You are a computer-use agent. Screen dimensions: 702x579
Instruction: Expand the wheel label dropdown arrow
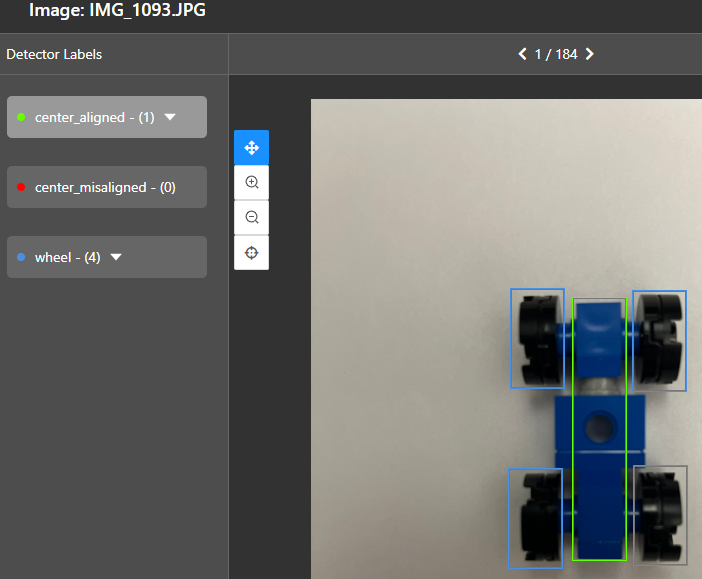(x=116, y=257)
